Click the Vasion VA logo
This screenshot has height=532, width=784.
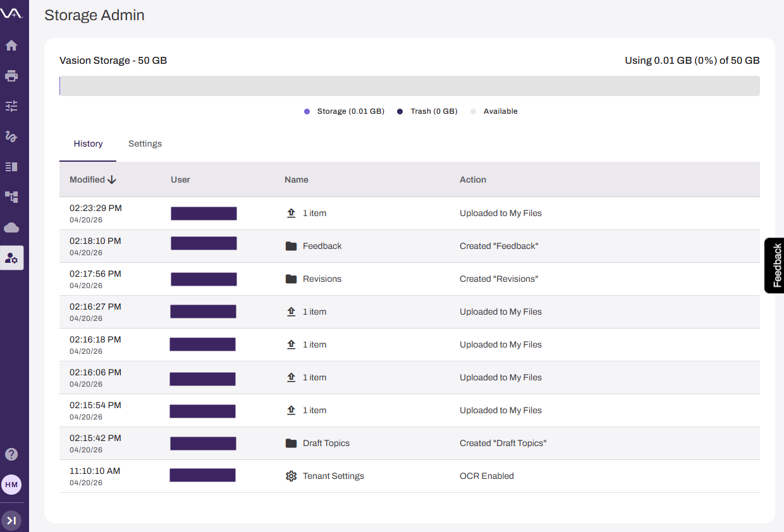click(11, 14)
